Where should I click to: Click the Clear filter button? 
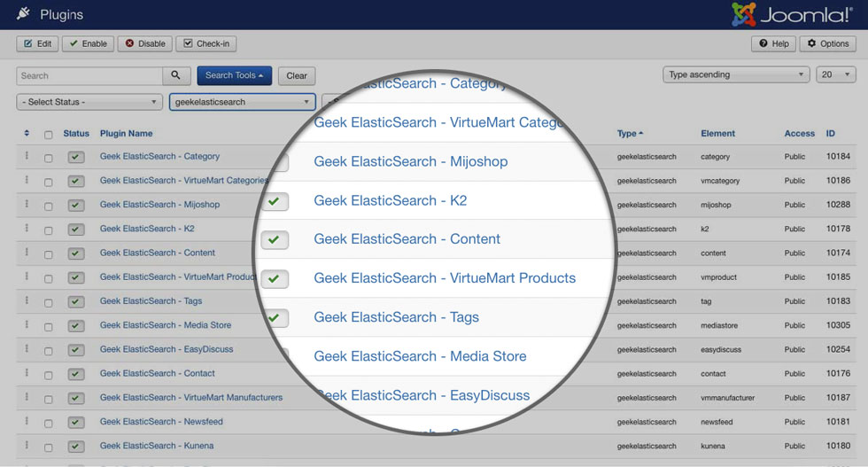pos(297,76)
